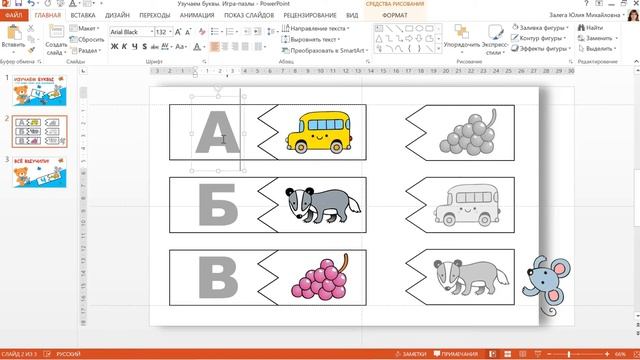Toggle italic К formatting

pos(124,47)
